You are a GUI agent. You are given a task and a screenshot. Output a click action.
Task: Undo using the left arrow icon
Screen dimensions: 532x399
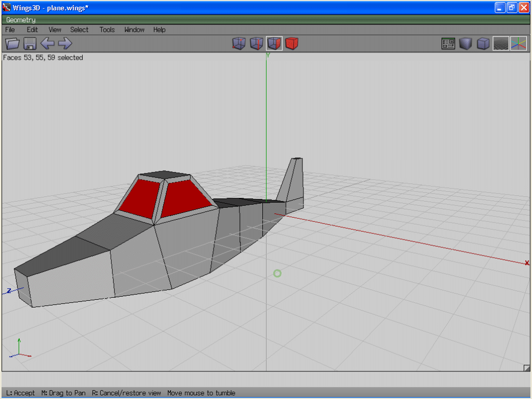(x=47, y=44)
